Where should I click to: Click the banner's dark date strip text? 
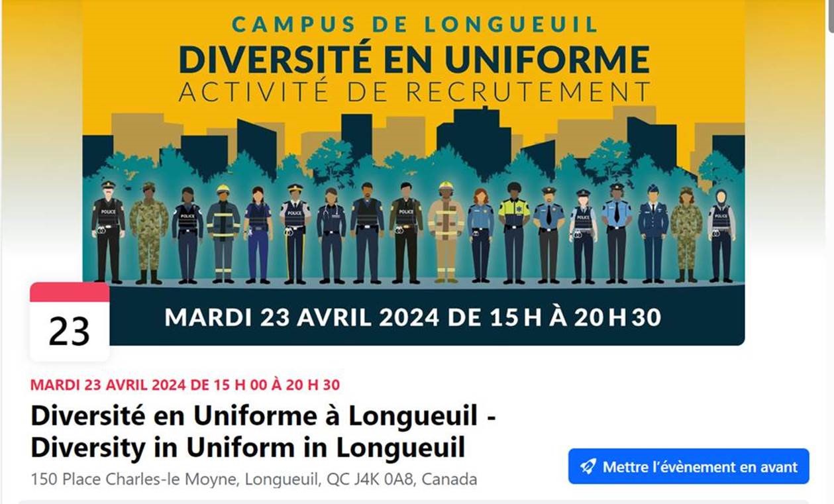[413, 318]
